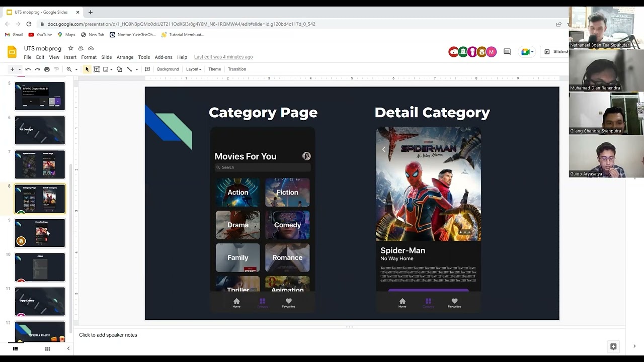The height and width of the screenshot is (362, 644).
Task: Open the Help menu
Action: 182,57
